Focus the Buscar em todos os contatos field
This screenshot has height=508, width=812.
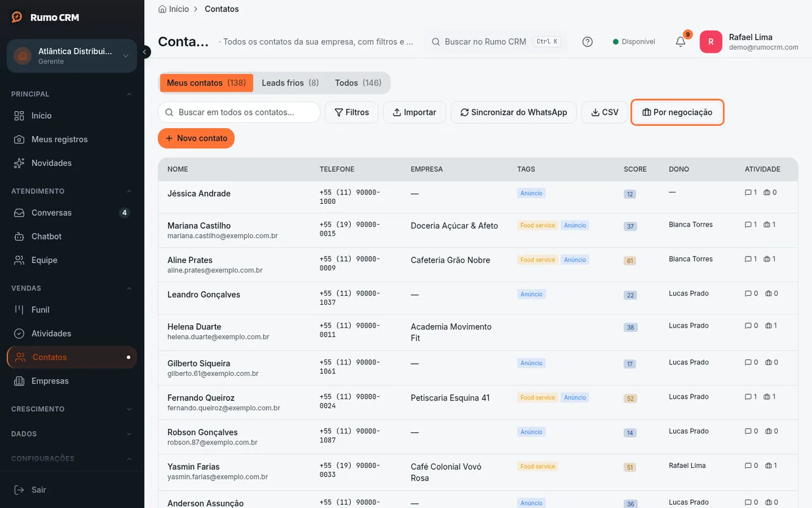(x=239, y=112)
